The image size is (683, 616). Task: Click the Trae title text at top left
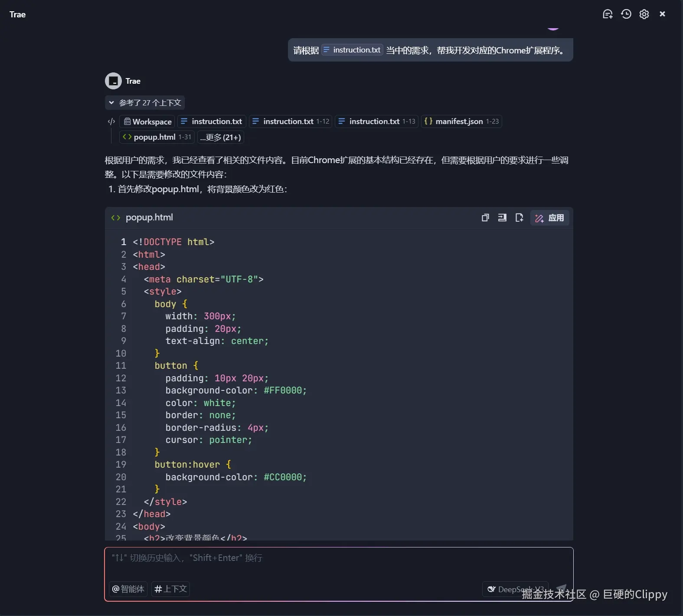coord(17,14)
